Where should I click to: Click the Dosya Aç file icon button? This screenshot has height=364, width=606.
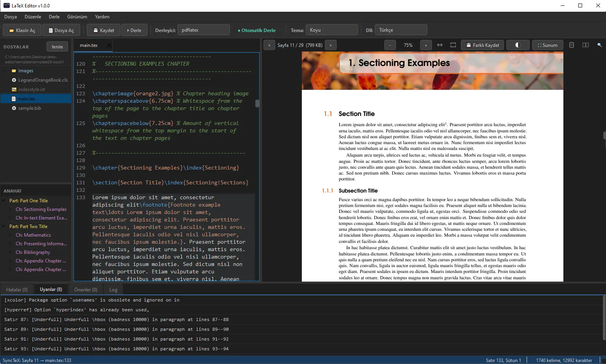pyautogui.click(x=61, y=30)
